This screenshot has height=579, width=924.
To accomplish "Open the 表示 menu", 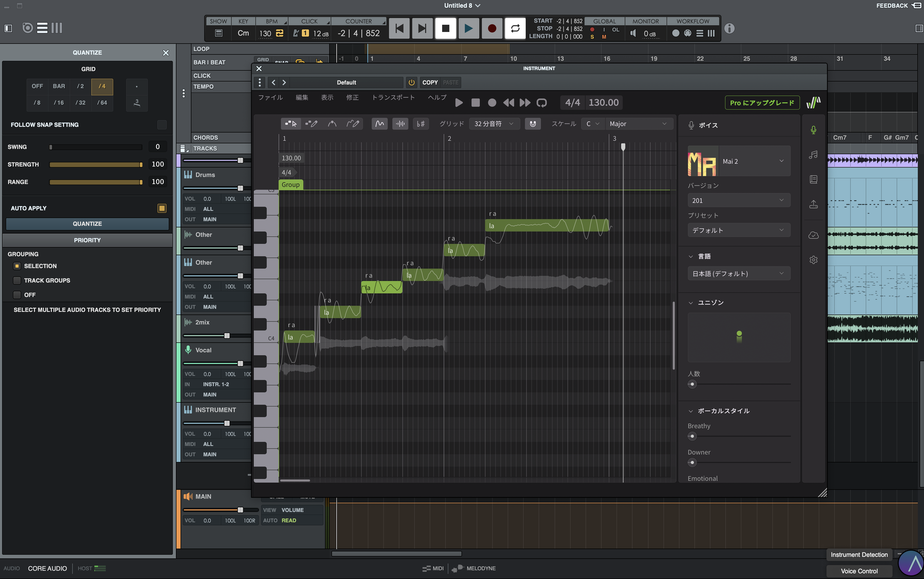I will 327,97.
